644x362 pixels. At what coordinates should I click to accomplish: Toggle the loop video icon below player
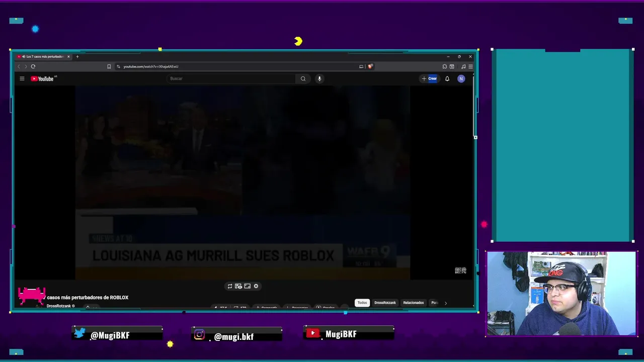230,286
